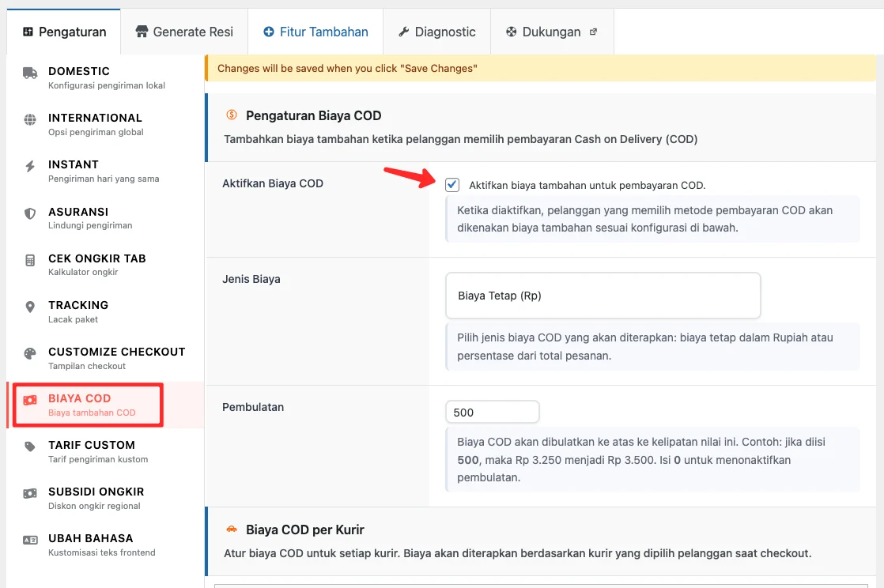
Task: Uncheck Aktifkan biaya tambahan untuk pembayaran COD
Action: click(x=452, y=184)
